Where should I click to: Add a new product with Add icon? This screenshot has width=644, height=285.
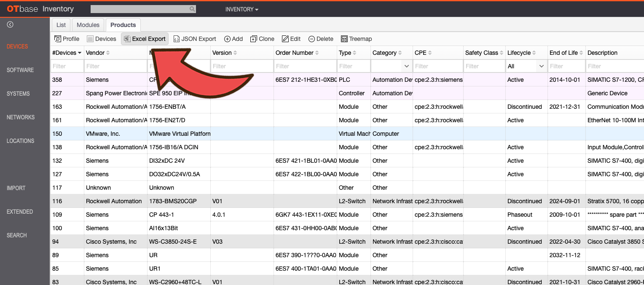(x=227, y=39)
